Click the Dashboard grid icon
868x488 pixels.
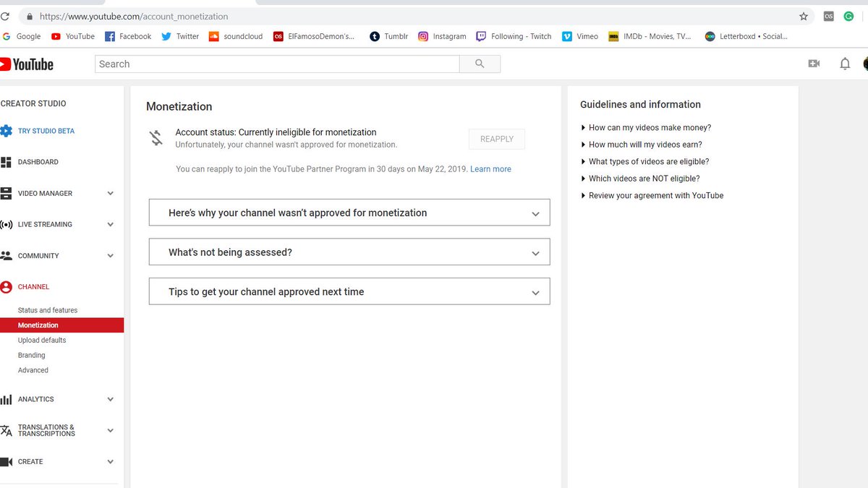(7, 162)
